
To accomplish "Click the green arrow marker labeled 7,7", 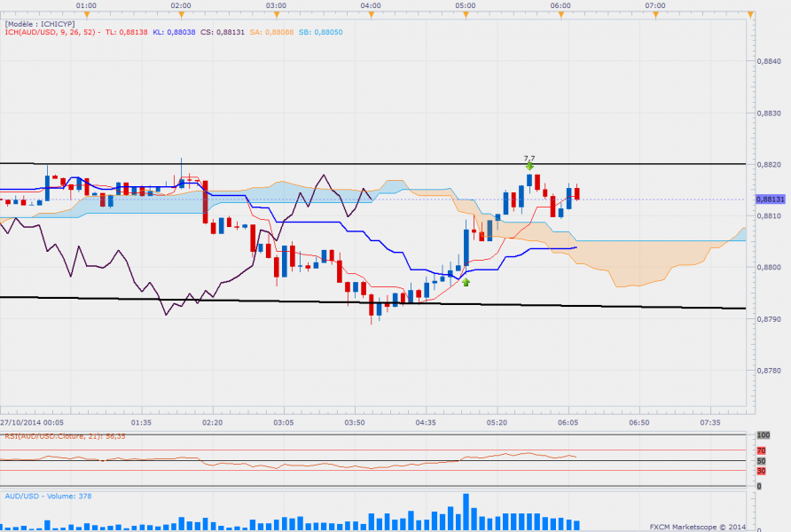I will tap(529, 166).
